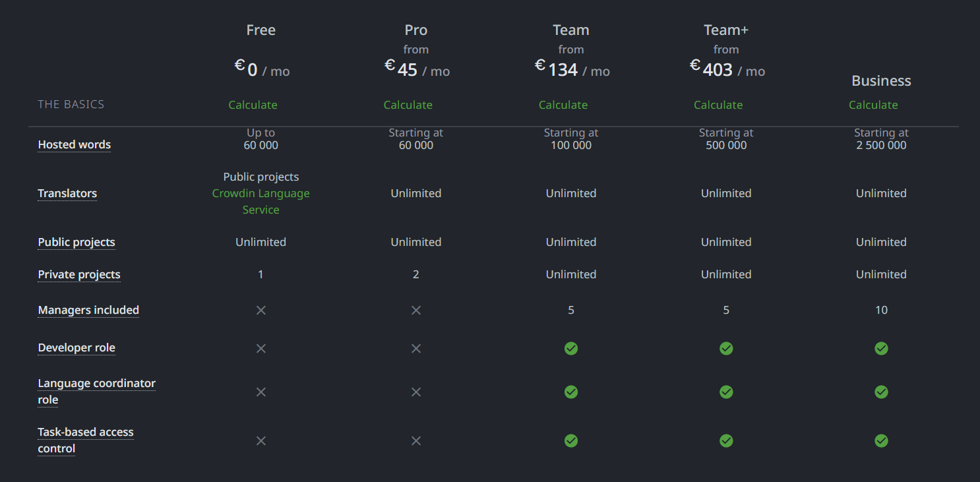Click the checkmark for Developer role under Business
This screenshot has width=980, height=482.
pyautogui.click(x=881, y=348)
